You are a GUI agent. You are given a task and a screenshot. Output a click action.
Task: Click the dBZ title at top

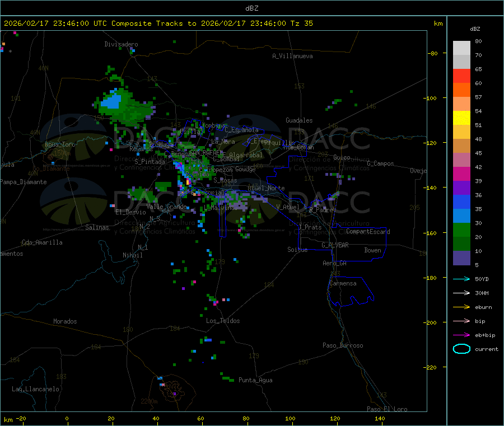click(x=251, y=8)
